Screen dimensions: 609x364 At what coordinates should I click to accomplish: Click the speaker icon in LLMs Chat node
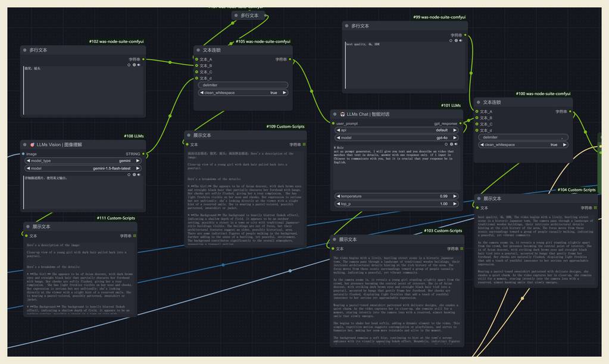(457, 144)
